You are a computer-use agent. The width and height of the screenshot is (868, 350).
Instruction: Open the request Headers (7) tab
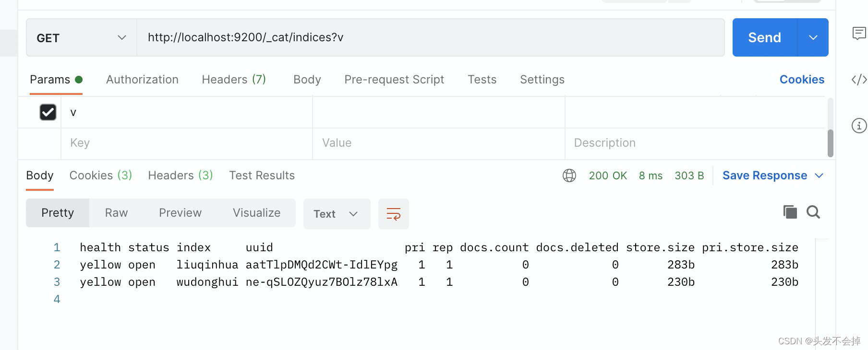234,80
